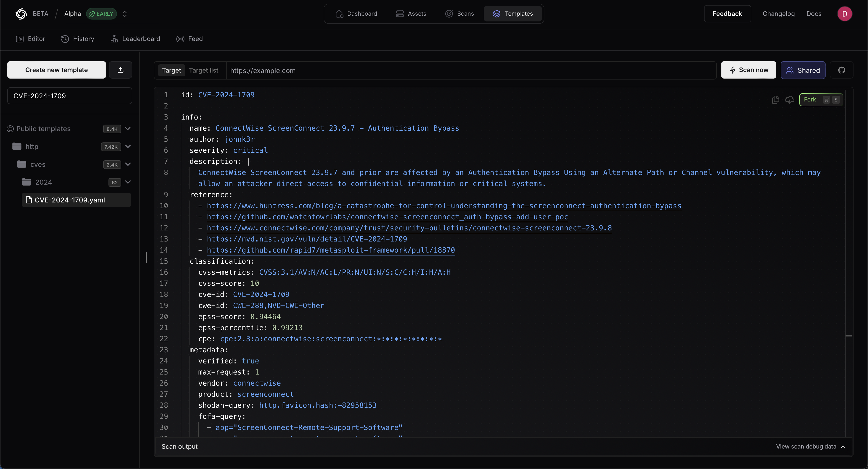868x469 pixels.
Task: Select the 2024 folder icon
Action: tap(26, 182)
